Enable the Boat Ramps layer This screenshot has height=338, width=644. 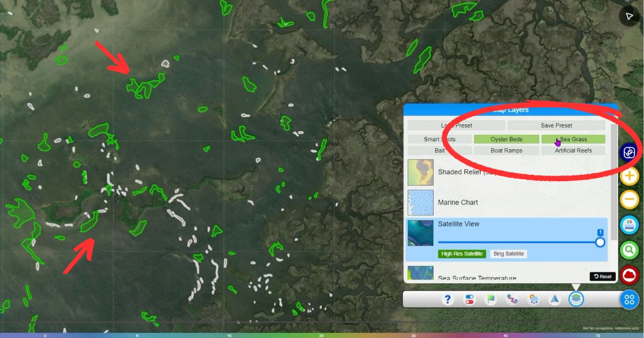coord(506,151)
